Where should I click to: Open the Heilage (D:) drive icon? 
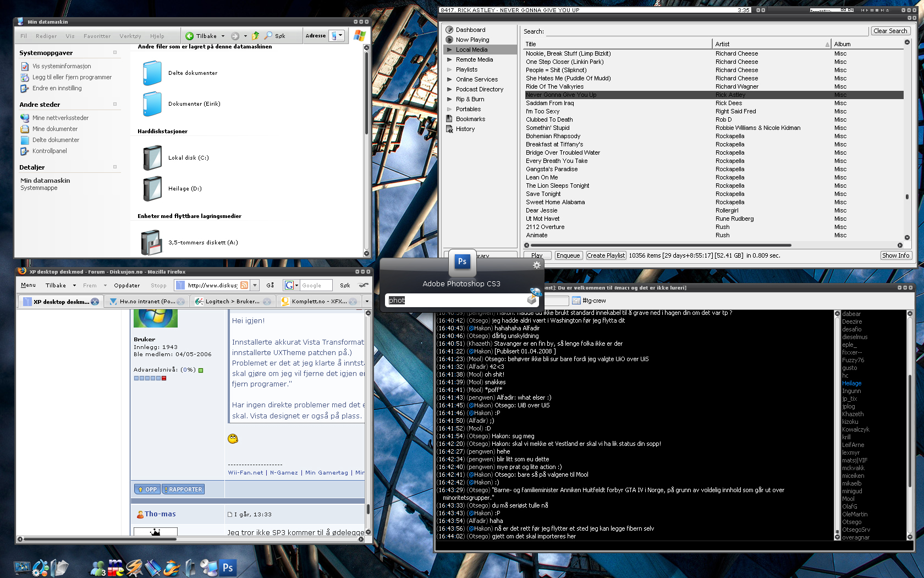(x=152, y=189)
